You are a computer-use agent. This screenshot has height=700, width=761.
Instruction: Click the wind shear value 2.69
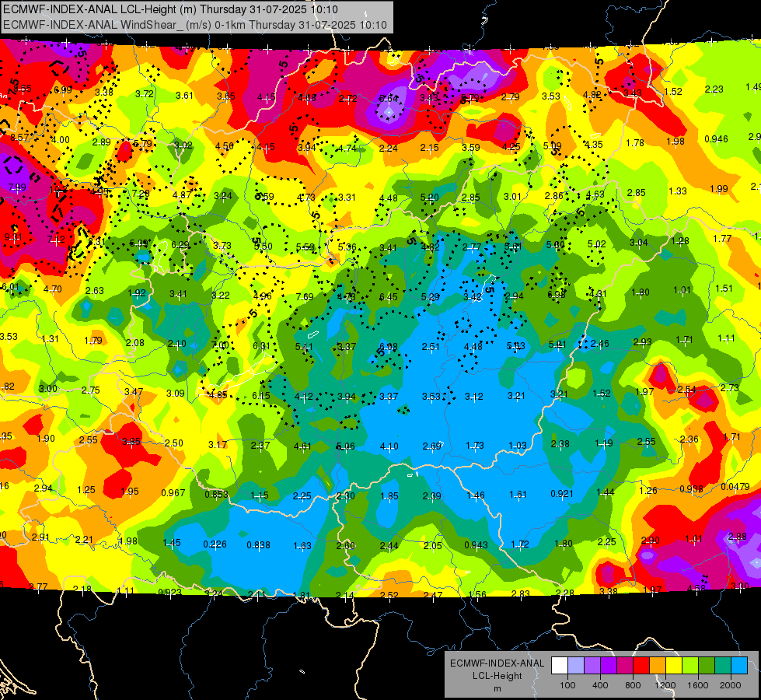click(432, 446)
